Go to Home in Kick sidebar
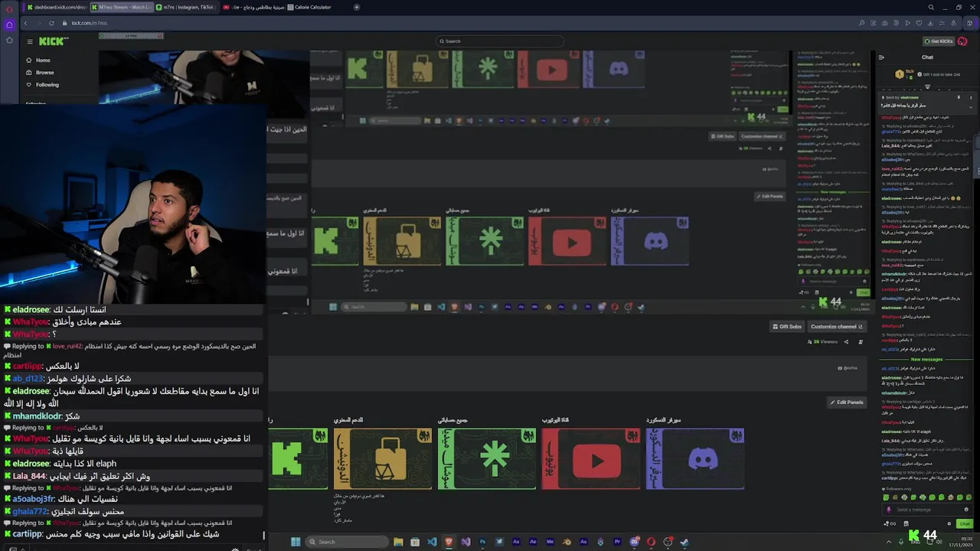980x551 pixels. (43, 60)
